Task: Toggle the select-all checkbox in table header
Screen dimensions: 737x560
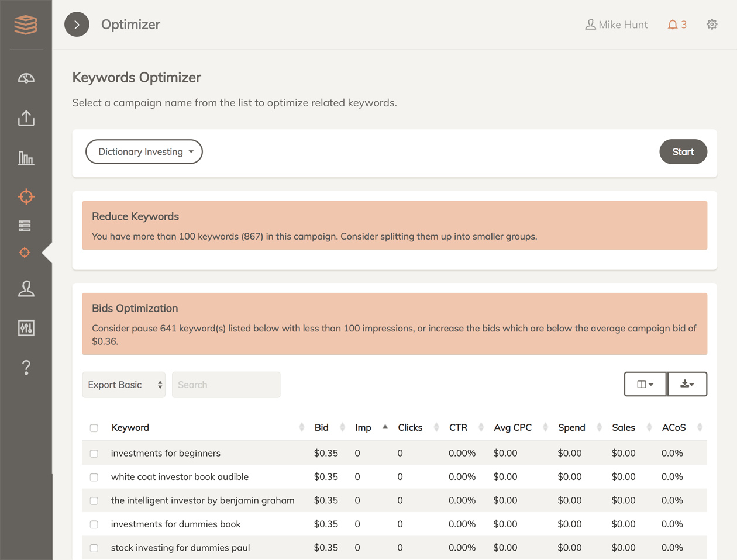Action: click(x=94, y=428)
